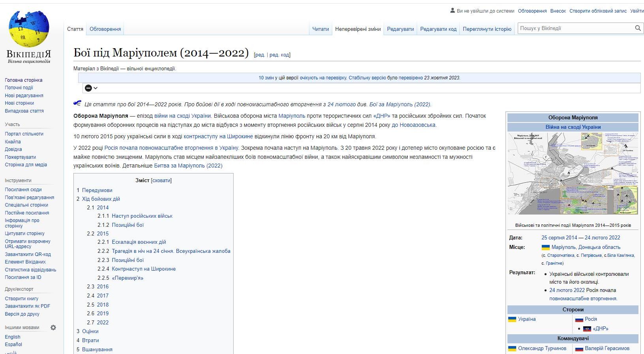Click the Wikipedia globe logo
The width and height of the screenshot is (644, 354).
point(29,30)
